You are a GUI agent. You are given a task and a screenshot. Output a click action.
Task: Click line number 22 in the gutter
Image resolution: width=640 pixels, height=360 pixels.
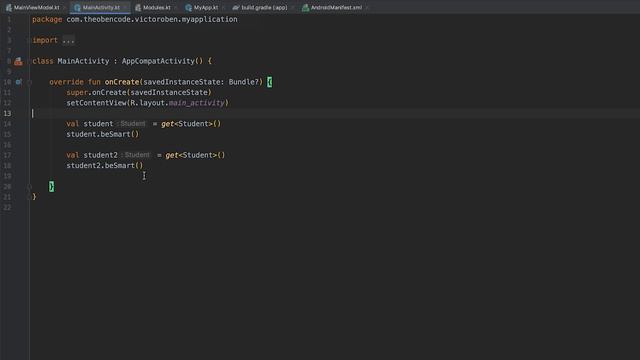pos(7,207)
